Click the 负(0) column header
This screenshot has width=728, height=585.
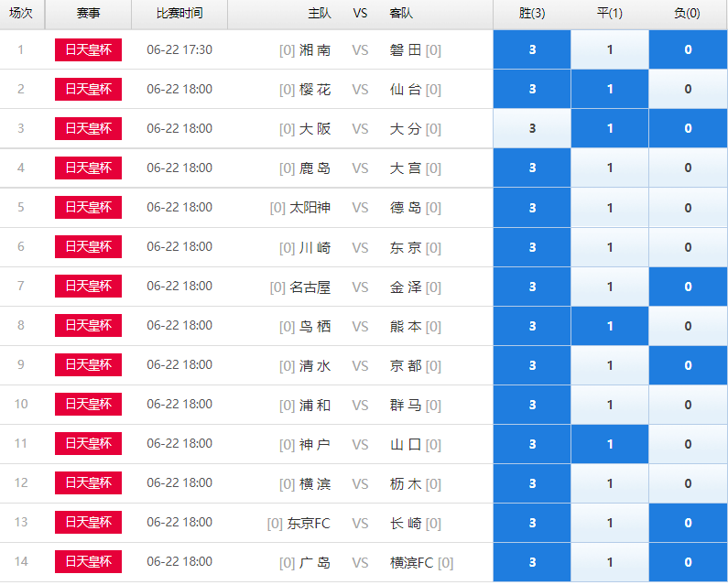point(687,13)
